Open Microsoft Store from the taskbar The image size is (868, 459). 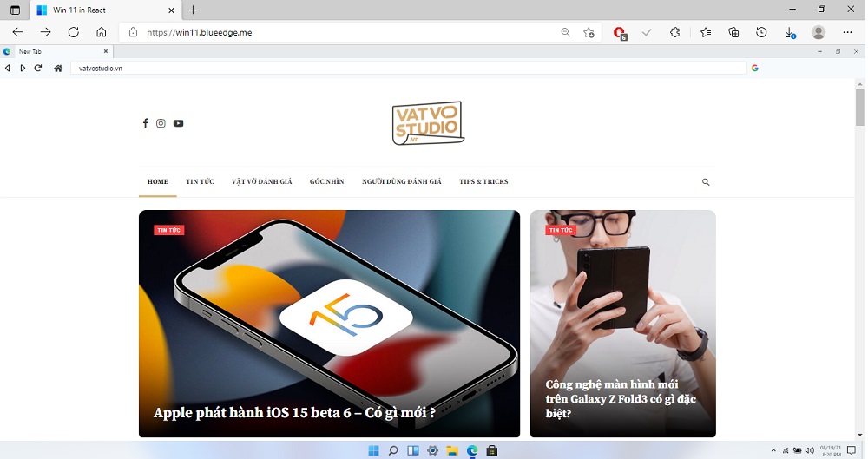point(491,450)
